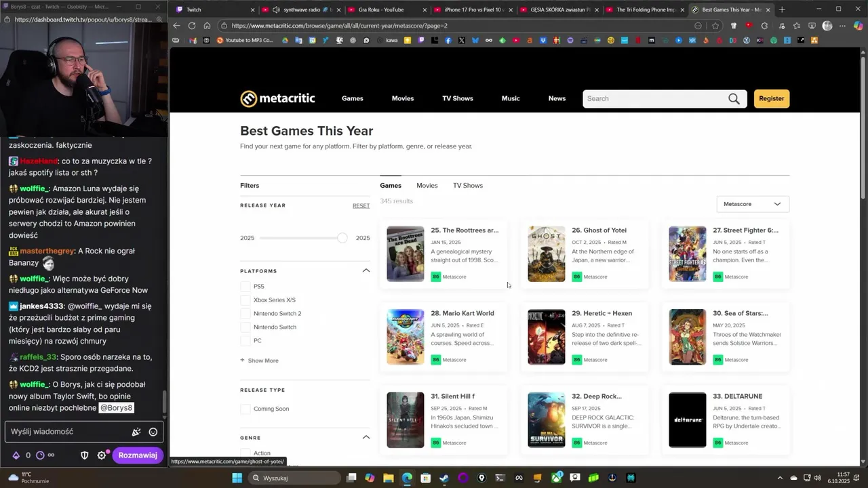The image size is (868, 488).
Task: Open the Youtube to MP3 bookmark
Action: point(245,41)
